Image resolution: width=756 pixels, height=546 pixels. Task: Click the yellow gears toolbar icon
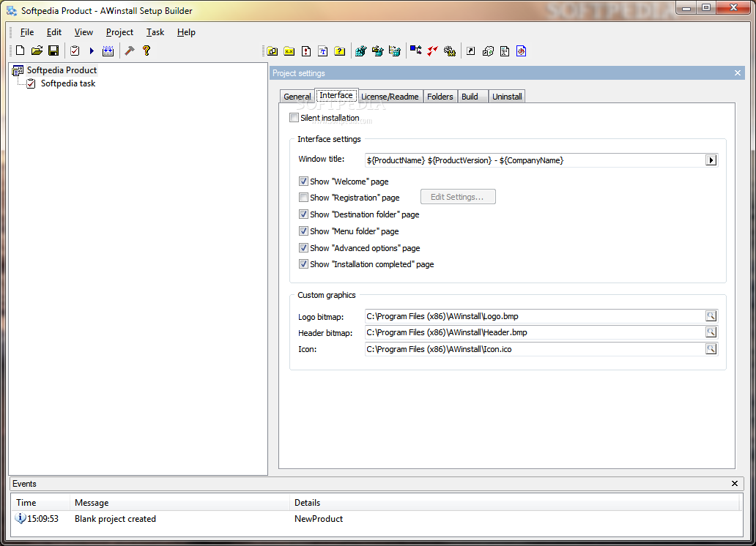tap(450, 51)
